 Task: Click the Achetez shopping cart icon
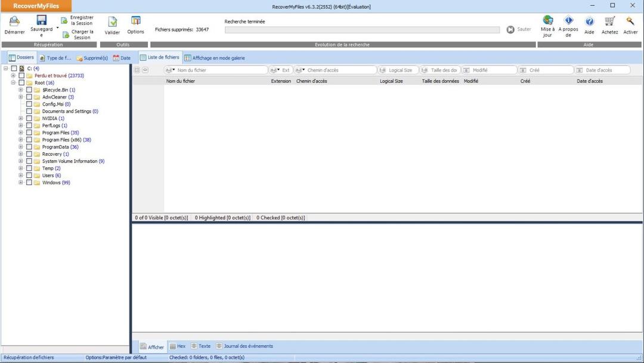point(610,21)
